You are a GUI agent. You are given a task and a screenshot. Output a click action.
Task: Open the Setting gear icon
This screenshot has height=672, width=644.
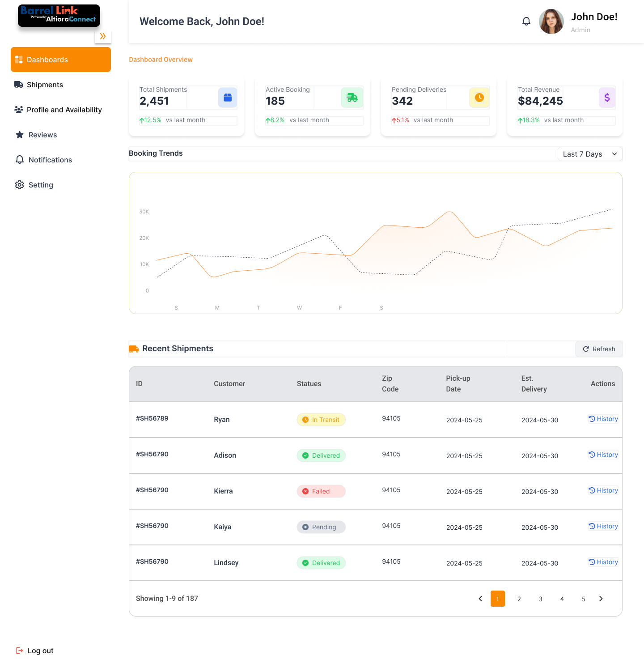tap(19, 185)
